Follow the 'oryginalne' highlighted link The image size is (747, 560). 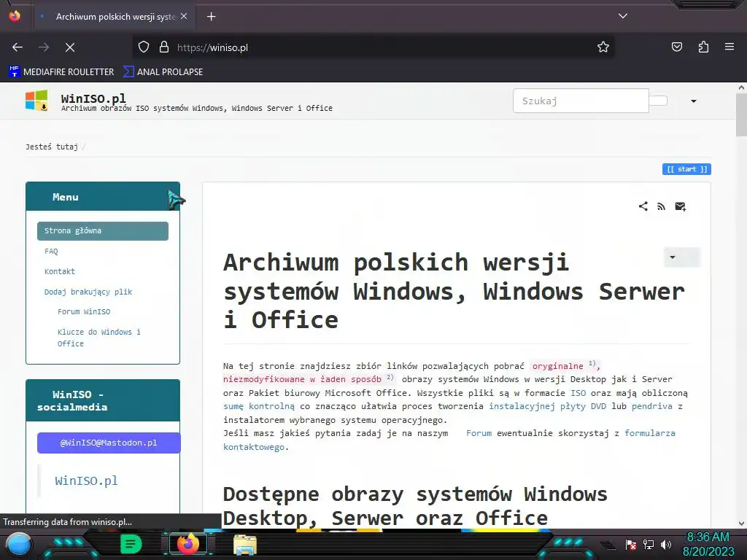coord(557,366)
